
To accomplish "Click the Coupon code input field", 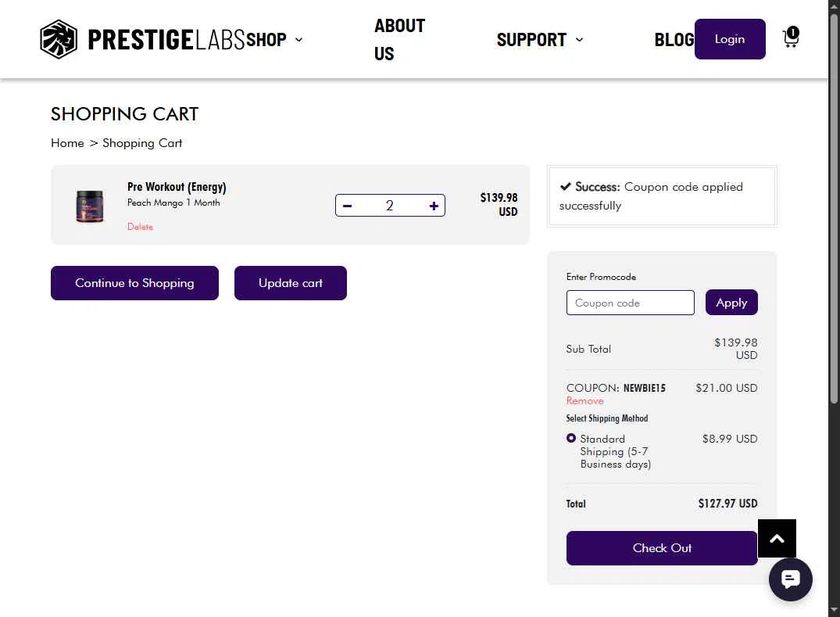I will (x=630, y=303).
